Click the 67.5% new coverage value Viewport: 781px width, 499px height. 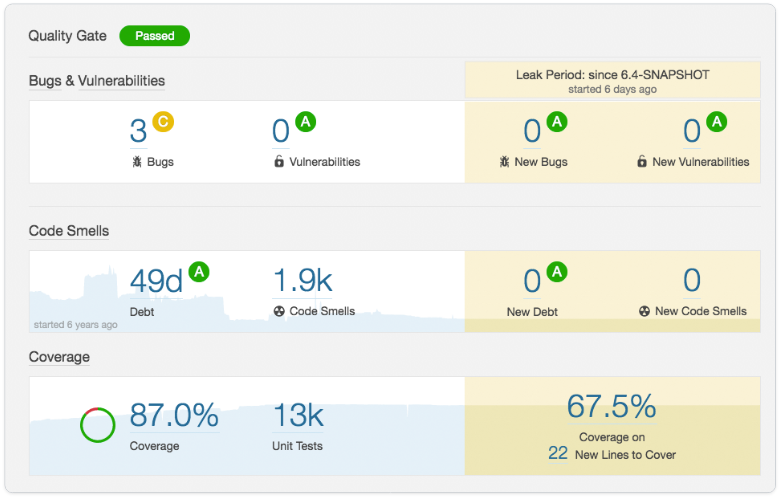pyautogui.click(x=611, y=406)
